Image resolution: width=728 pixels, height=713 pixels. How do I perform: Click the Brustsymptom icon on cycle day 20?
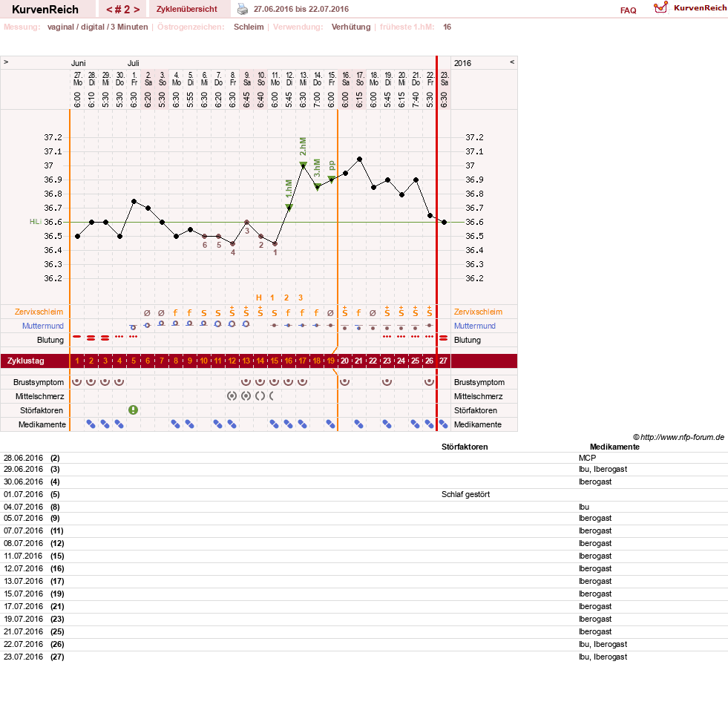click(344, 382)
